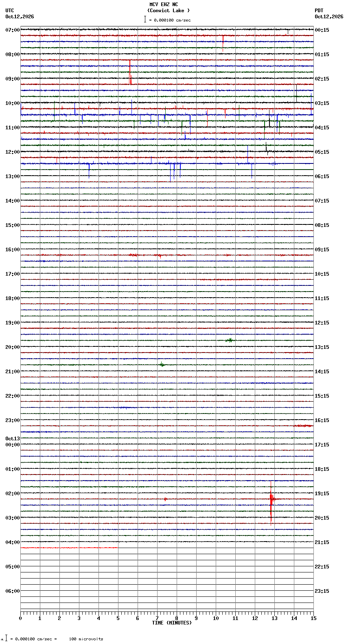Select the '06:15' PDT row label

pos(322,176)
